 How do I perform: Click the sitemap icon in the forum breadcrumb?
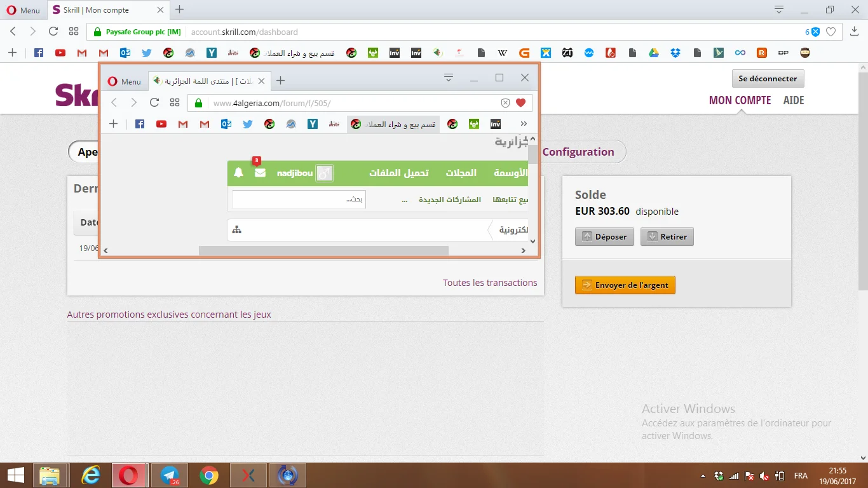[237, 230]
